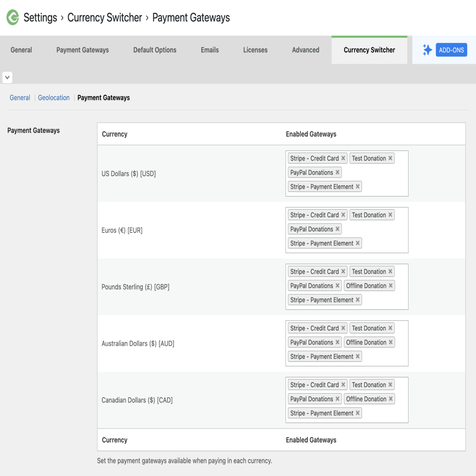The width and height of the screenshot is (476, 476).
Task: Remove Offline Donation from AUD gateways
Action: 390,342
